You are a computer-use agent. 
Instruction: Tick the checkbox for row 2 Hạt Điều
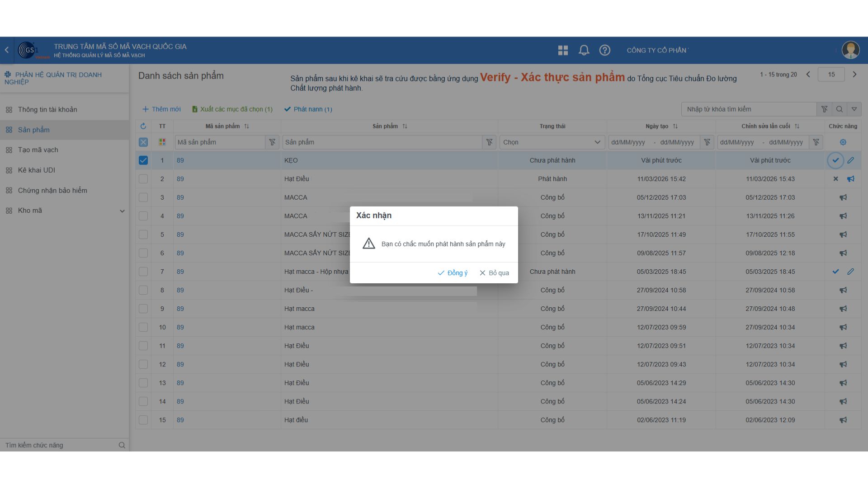143,179
